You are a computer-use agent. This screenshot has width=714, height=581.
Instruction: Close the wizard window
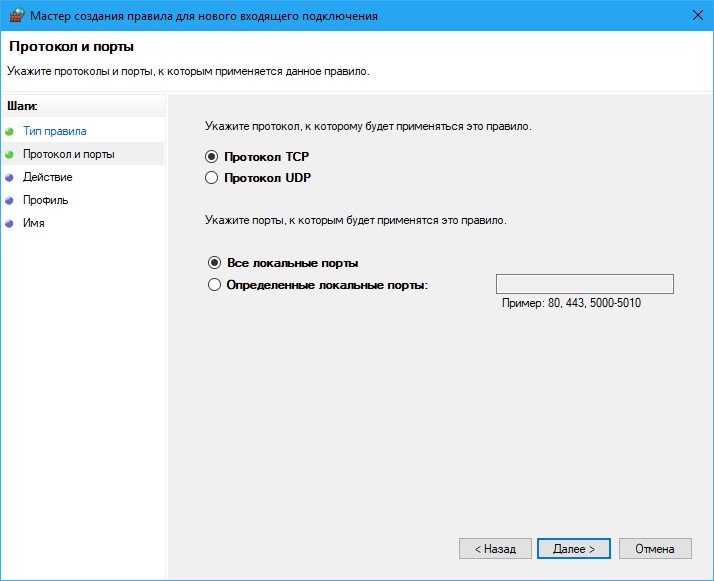[x=698, y=15]
